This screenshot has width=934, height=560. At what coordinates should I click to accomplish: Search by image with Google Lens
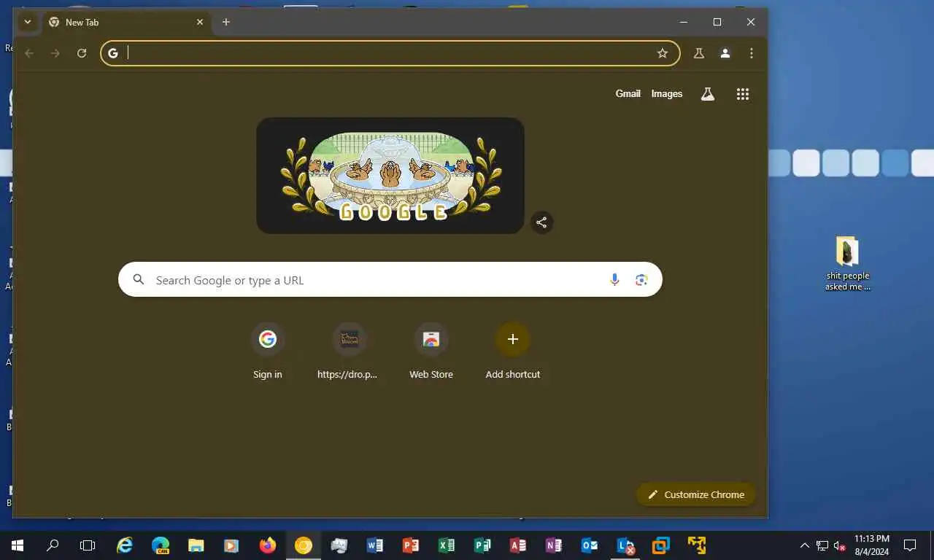point(641,280)
